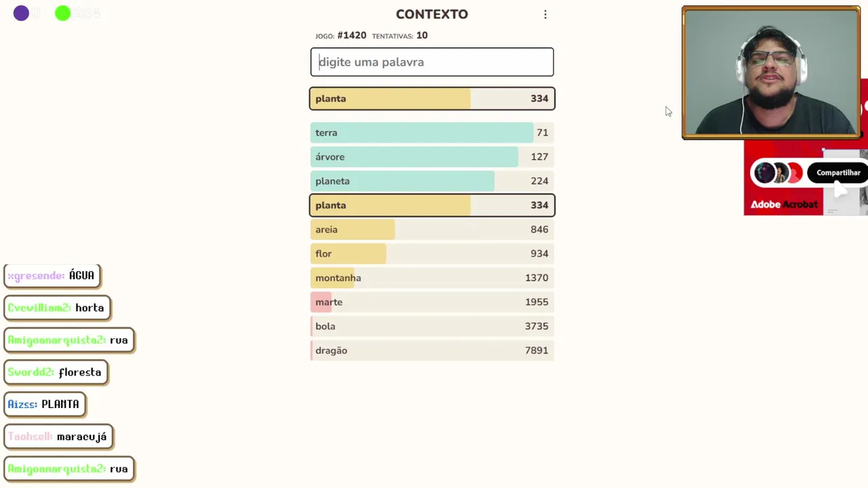
Task: Click xgresende's 'ÁGUA' chat message
Action: pos(52,276)
